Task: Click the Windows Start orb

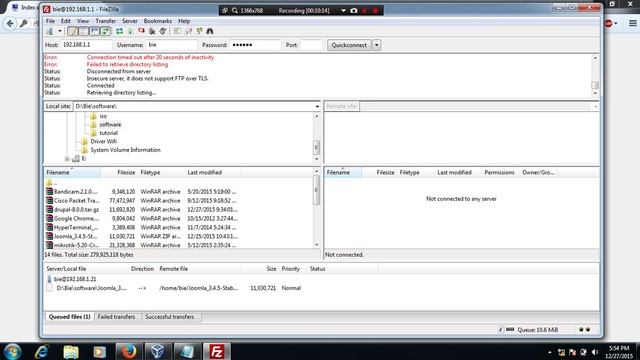Action: click(12, 351)
